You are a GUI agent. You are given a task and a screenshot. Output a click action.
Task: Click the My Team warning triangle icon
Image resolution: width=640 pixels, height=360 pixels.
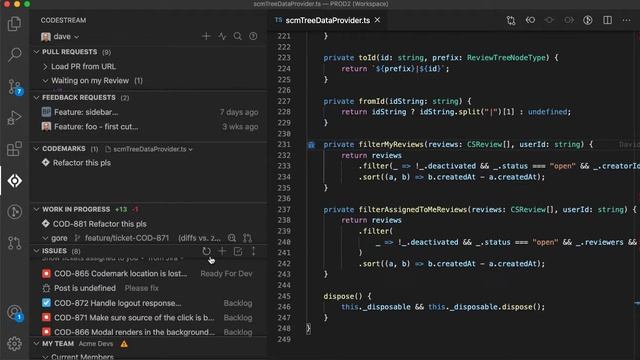pos(124,344)
